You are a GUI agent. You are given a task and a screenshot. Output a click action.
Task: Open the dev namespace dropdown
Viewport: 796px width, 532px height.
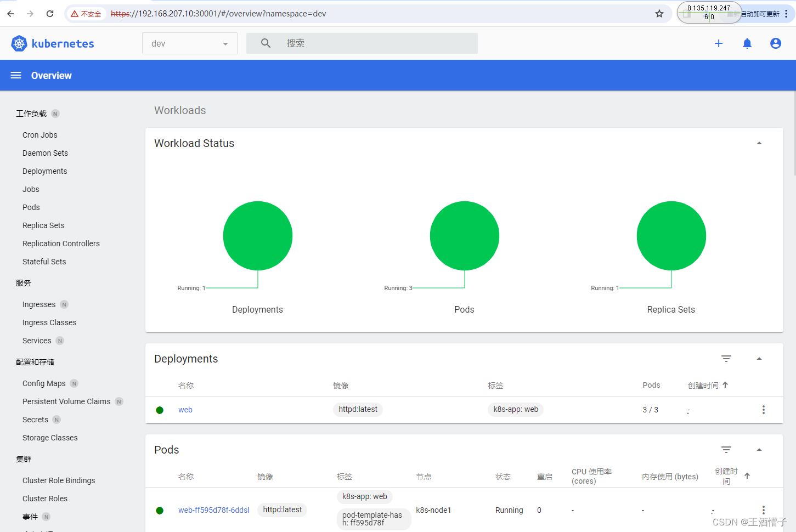pyautogui.click(x=190, y=43)
